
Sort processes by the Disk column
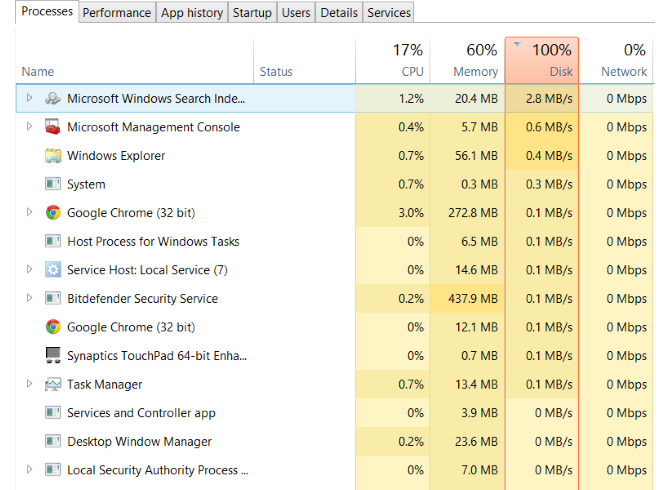tap(542, 60)
